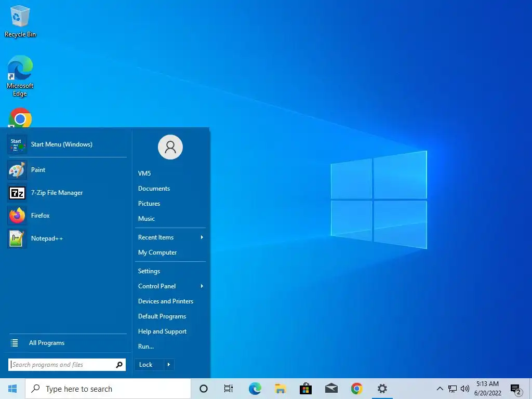Select the Microsoft Edge desktop shortcut
This screenshot has width=532, height=399.
(x=20, y=76)
